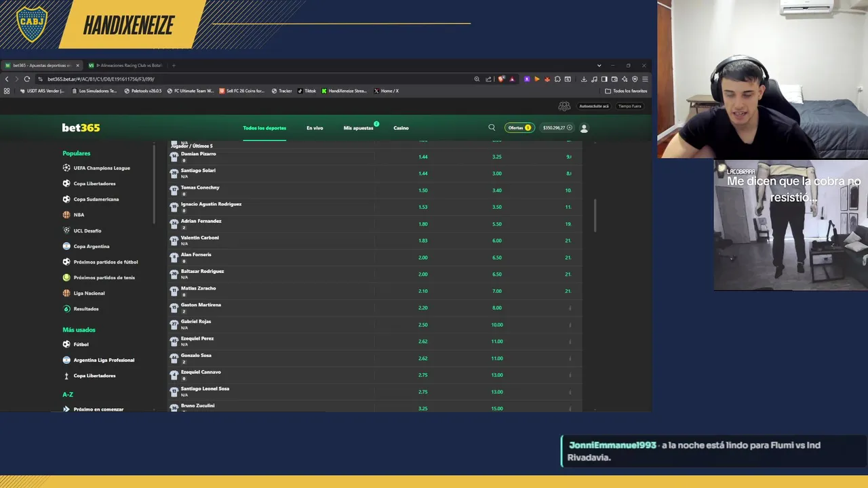868x488 pixels.
Task: Click Ezequiel Perez jersey icon
Action: pos(174,342)
